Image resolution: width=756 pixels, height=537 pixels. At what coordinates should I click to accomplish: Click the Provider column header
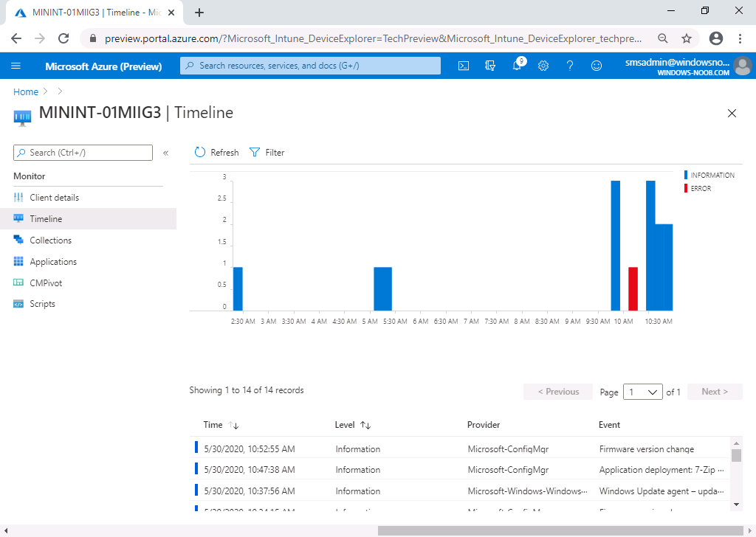pos(484,425)
